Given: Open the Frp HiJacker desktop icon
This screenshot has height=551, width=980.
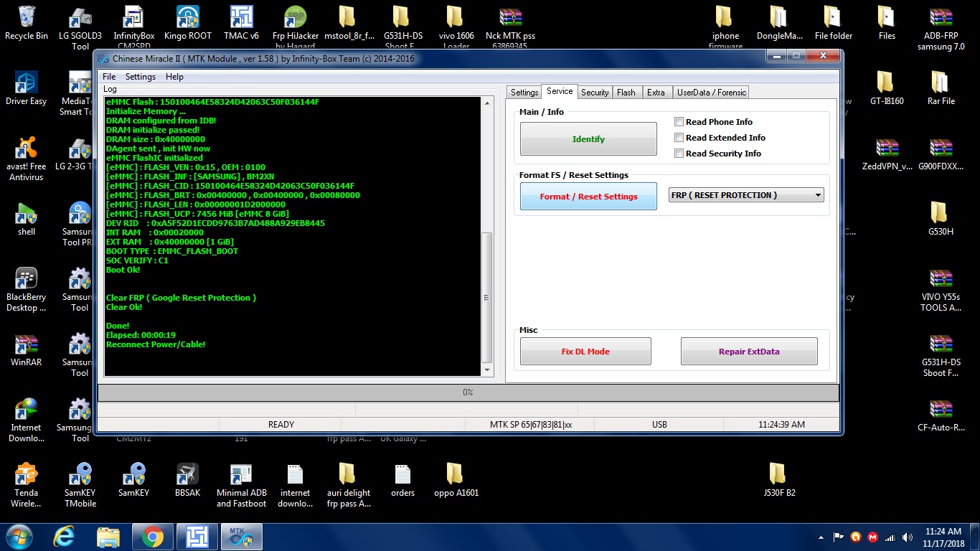Looking at the screenshot, I should click(x=295, y=27).
